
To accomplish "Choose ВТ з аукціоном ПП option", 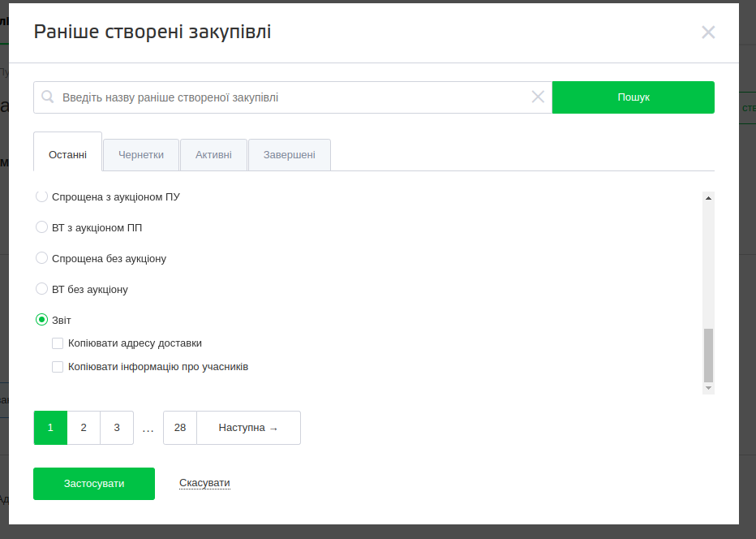I will [x=42, y=227].
